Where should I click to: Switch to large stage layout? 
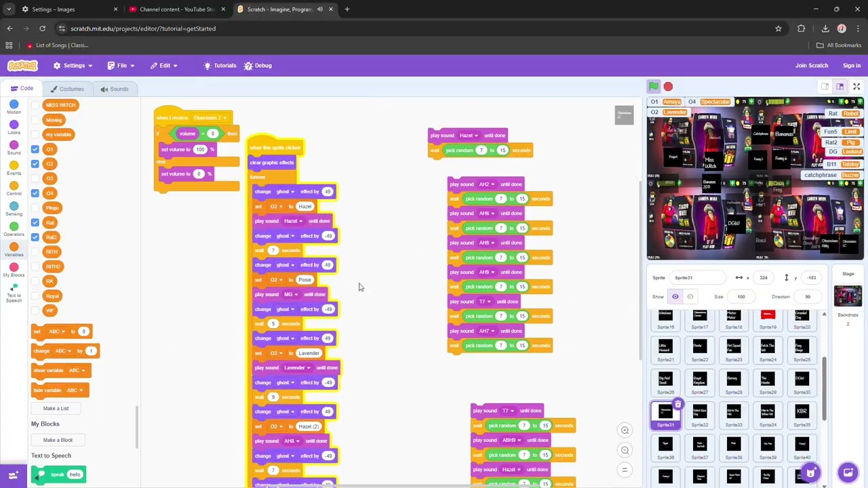point(840,87)
